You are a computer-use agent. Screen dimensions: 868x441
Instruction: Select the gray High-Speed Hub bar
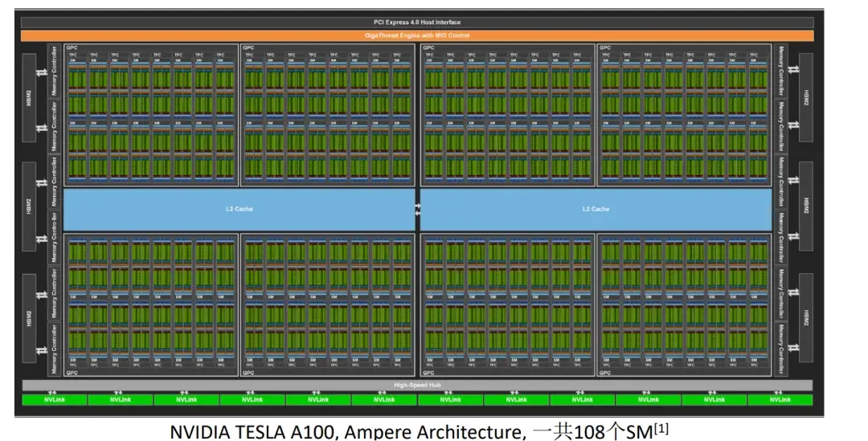[x=417, y=385]
